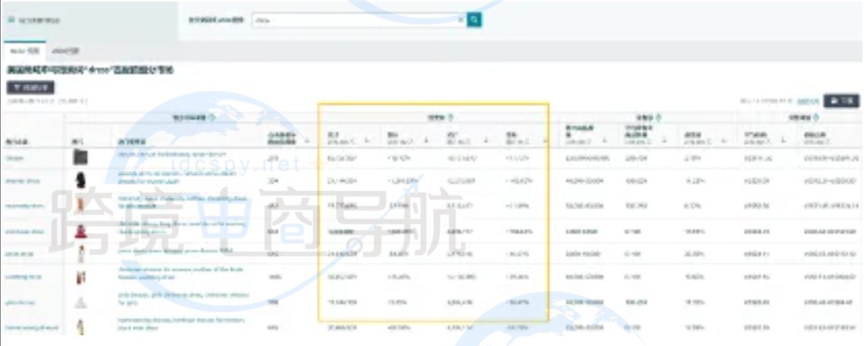Click the teal magnifier search button
This screenshot has height=346, width=868.
[x=474, y=20]
